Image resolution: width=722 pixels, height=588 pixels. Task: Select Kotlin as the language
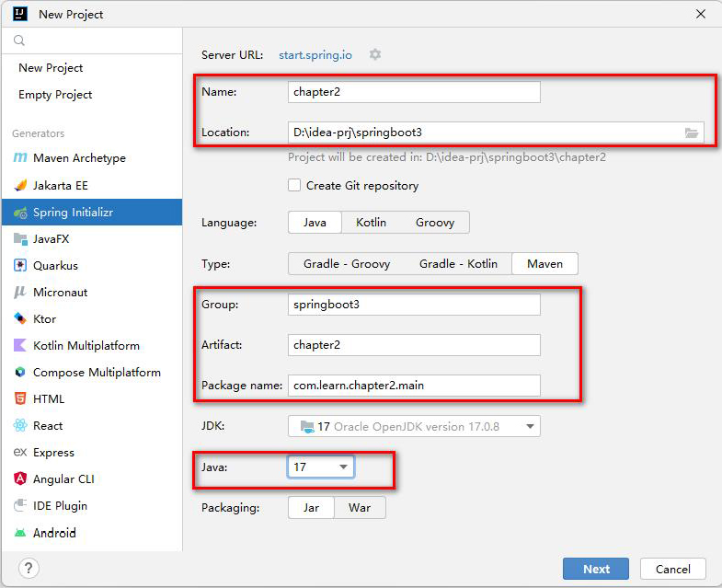pyautogui.click(x=372, y=223)
